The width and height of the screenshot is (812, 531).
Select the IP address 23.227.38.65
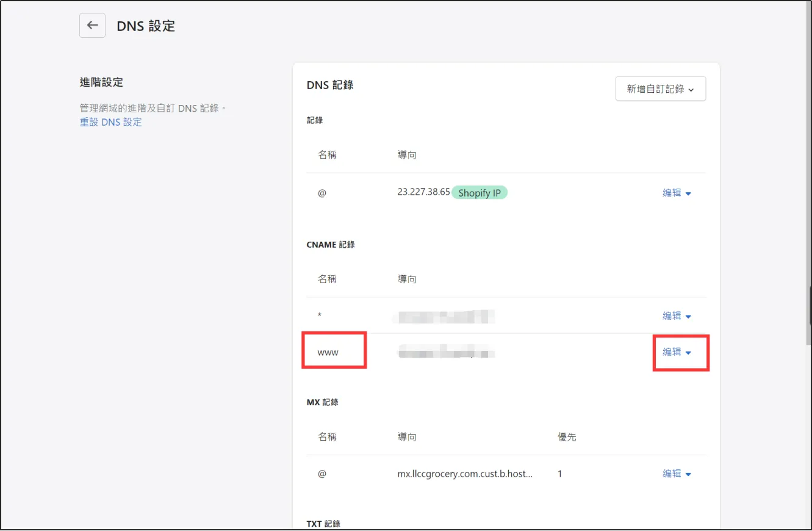423,192
